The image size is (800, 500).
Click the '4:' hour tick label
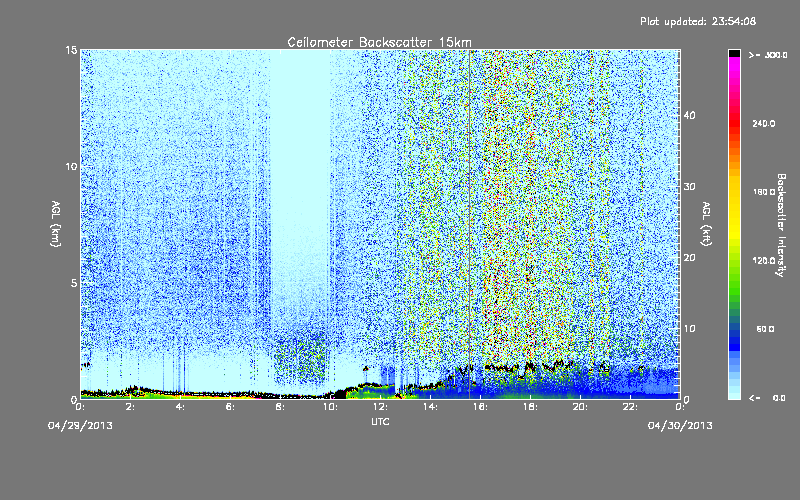[x=181, y=407]
